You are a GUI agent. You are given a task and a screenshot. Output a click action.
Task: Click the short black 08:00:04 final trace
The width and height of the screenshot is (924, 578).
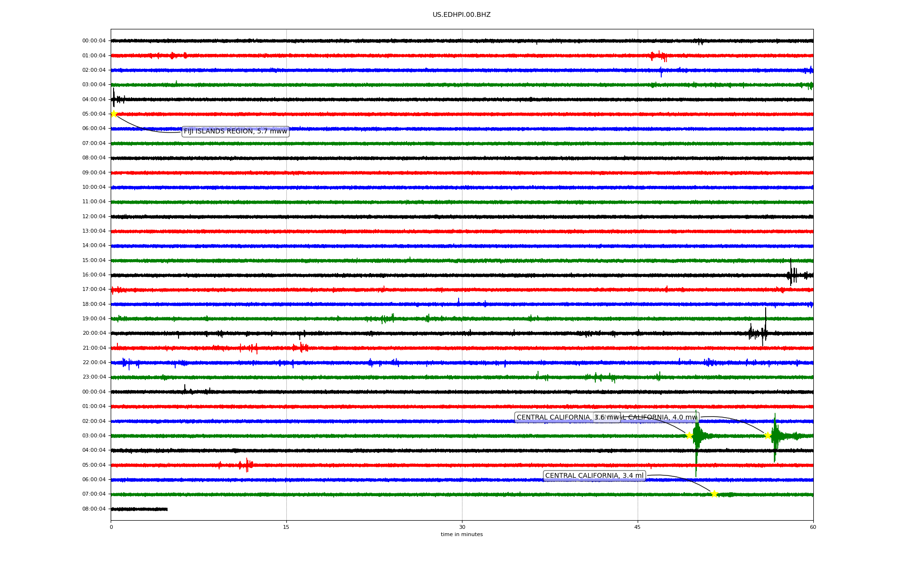(140, 509)
